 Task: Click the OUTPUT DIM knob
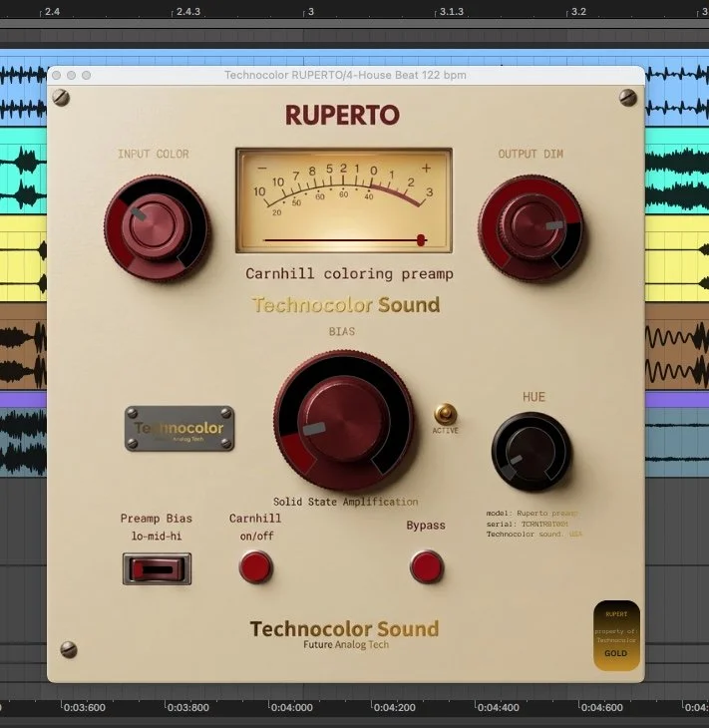pos(531,228)
